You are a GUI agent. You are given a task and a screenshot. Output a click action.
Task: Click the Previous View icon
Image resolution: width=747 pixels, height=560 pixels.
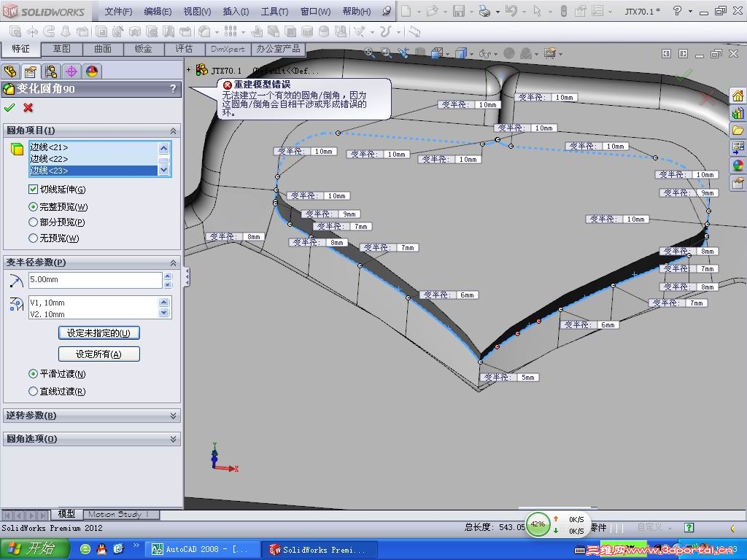[403, 52]
